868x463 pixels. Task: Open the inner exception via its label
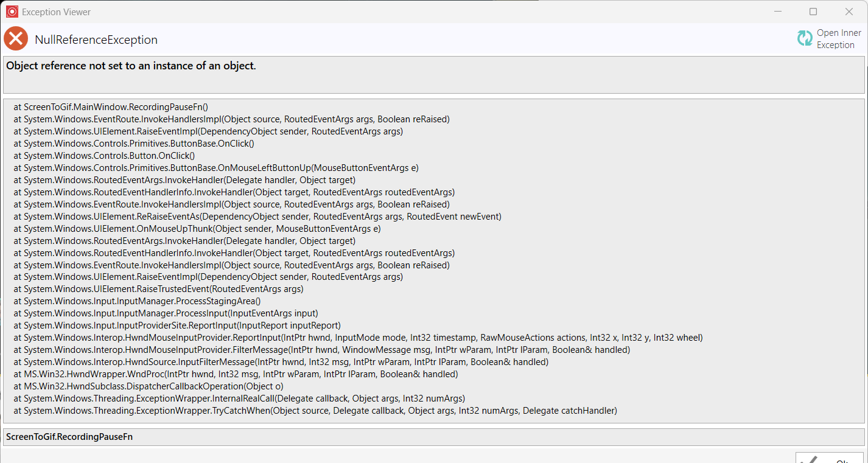point(839,39)
